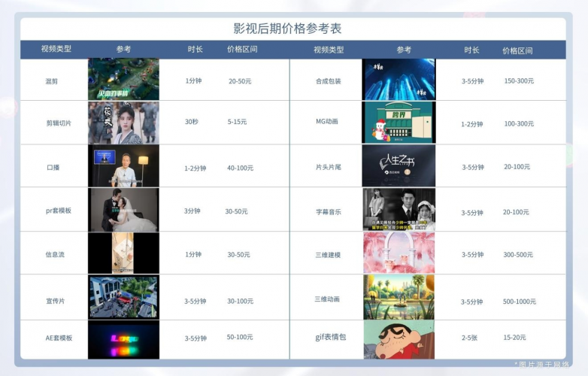The width and height of the screenshot is (588, 376).
Task: Select the 片头片尾 dark title thumbnail
Action: coord(399,166)
